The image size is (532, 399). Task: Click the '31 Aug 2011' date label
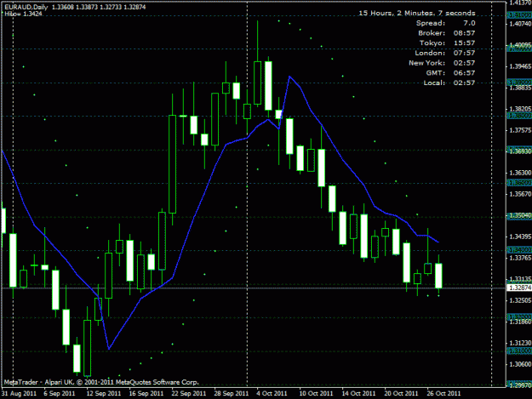coord(19,394)
